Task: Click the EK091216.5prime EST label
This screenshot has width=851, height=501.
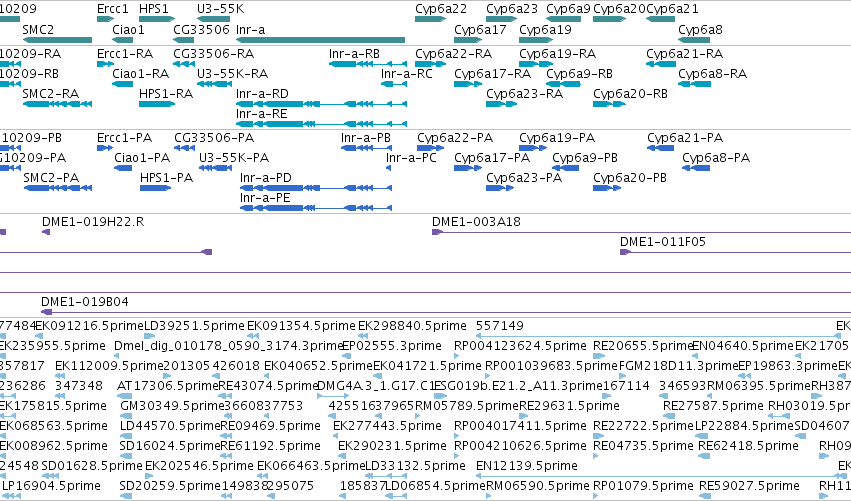Action: (90, 326)
